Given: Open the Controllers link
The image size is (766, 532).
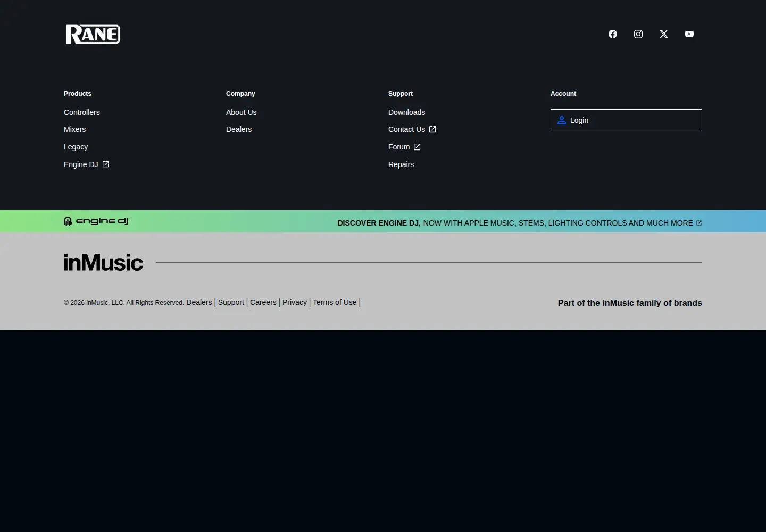Looking at the screenshot, I should coord(82,112).
